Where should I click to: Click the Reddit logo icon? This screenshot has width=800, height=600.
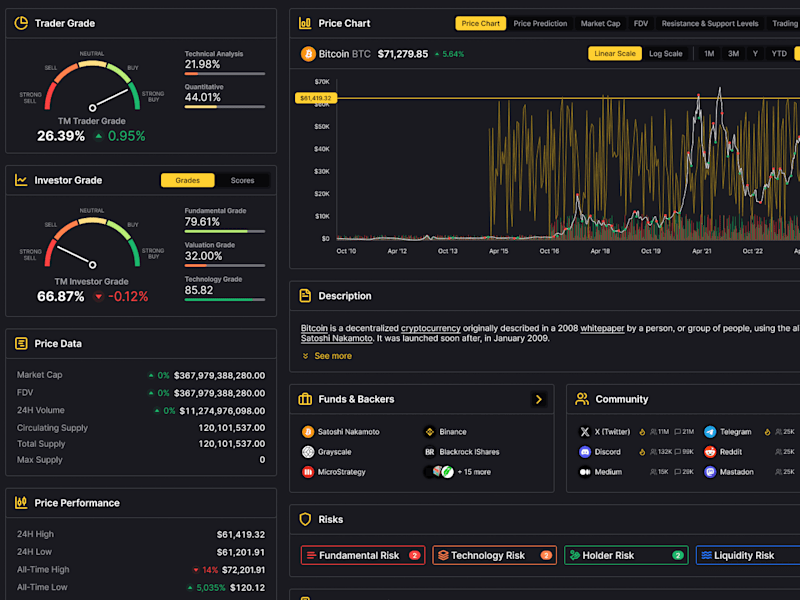tap(710, 452)
